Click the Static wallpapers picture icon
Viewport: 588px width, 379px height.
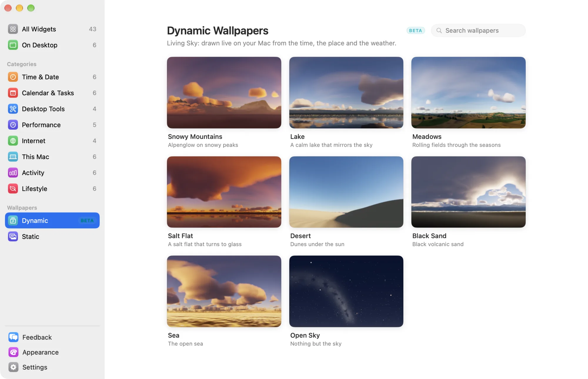point(13,237)
